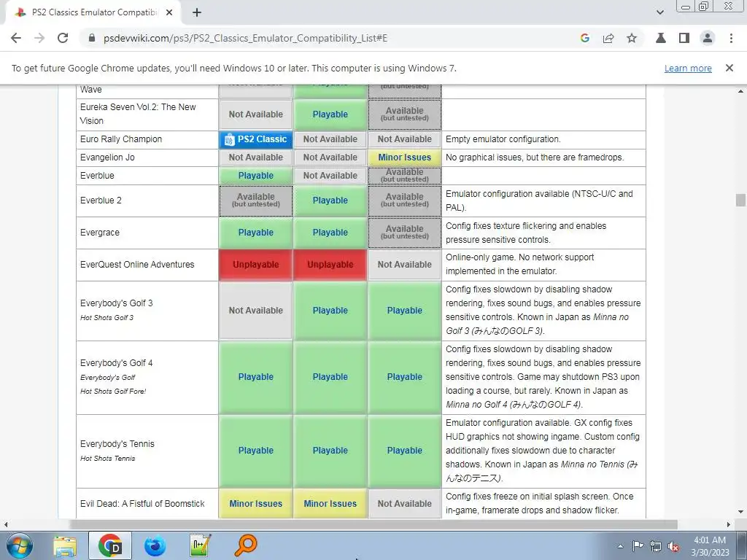Go back to the previous page
The image size is (747, 560).
[x=16, y=38]
